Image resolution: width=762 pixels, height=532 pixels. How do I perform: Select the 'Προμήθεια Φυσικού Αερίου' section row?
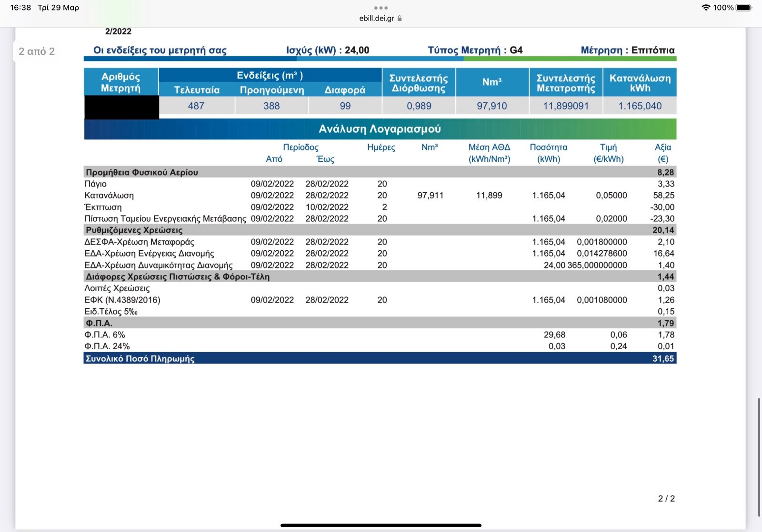point(380,172)
